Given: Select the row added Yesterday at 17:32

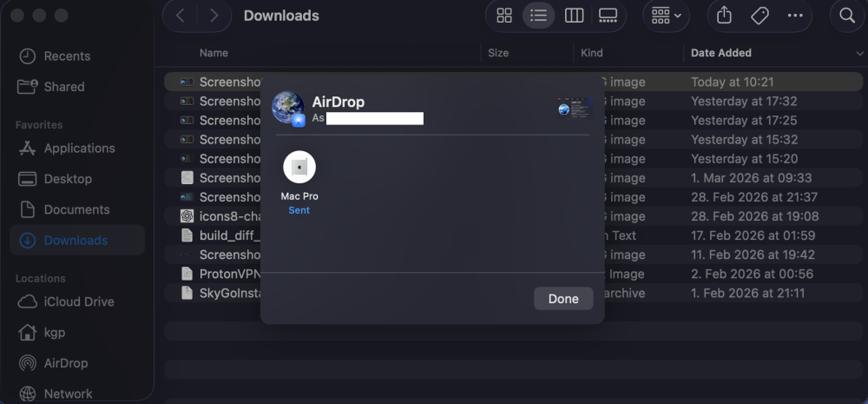Looking at the screenshot, I should point(513,102).
